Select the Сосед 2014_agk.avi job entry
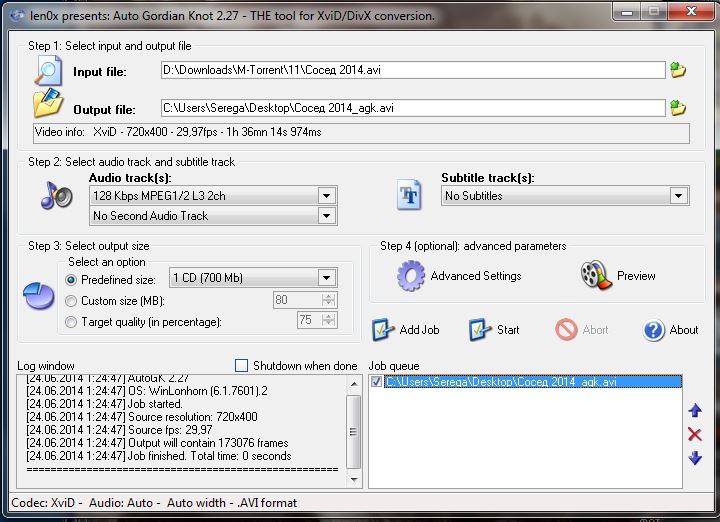This screenshot has height=522, width=720. (533, 382)
